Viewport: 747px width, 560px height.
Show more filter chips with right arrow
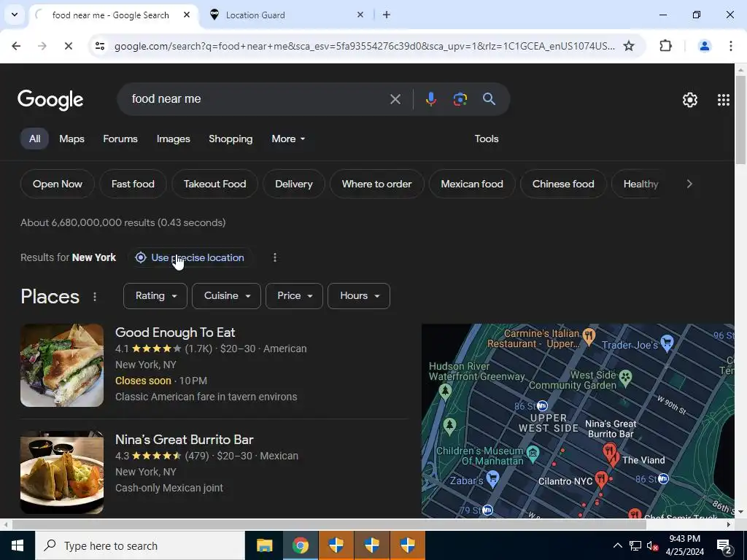689,184
